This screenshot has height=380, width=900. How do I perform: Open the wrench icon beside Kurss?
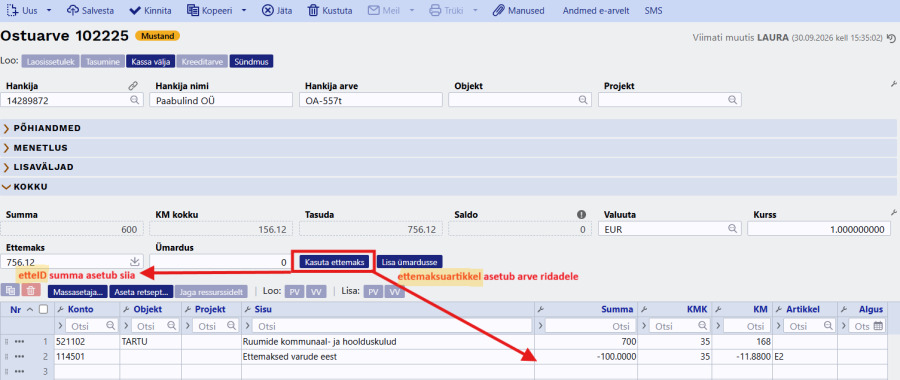pyautogui.click(x=894, y=212)
